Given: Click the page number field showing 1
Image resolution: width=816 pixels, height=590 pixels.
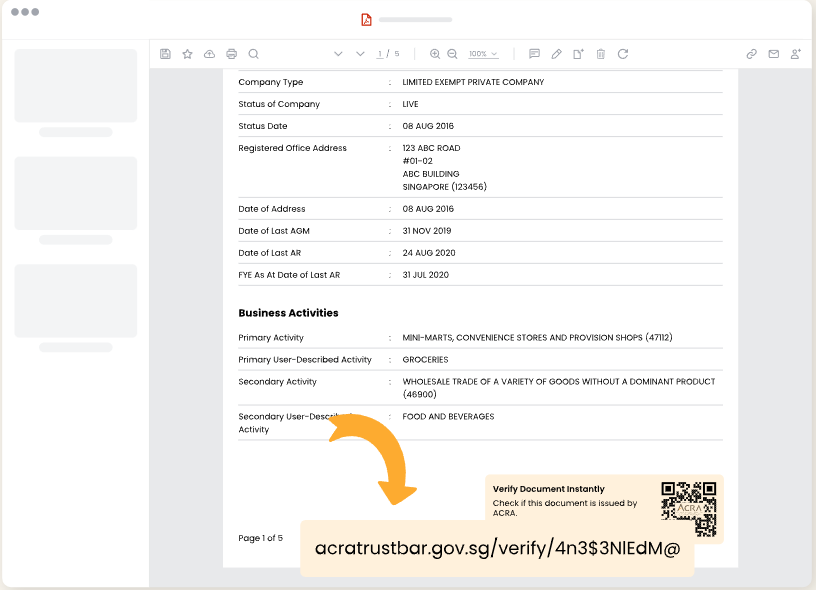Looking at the screenshot, I should pyautogui.click(x=379, y=54).
